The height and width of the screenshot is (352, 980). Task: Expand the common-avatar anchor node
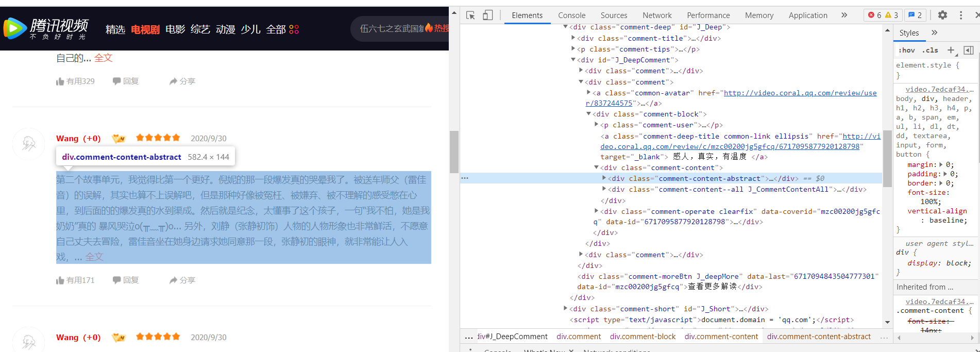pyautogui.click(x=588, y=93)
